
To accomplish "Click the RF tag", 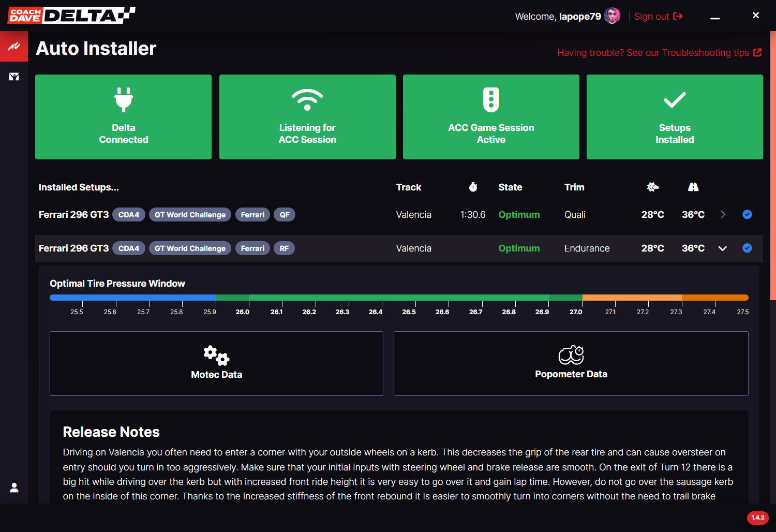I will (x=285, y=248).
